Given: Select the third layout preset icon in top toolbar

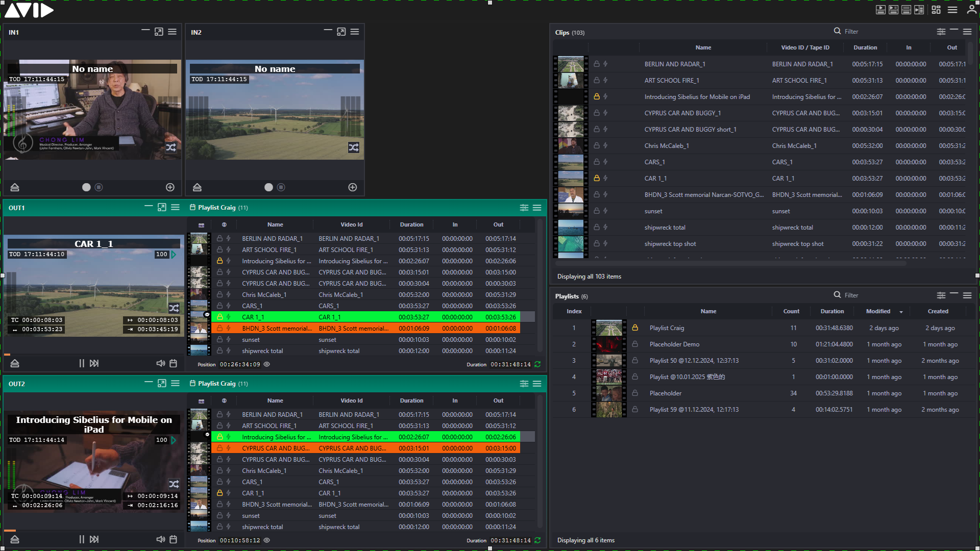Looking at the screenshot, I should click(x=906, y=10).
